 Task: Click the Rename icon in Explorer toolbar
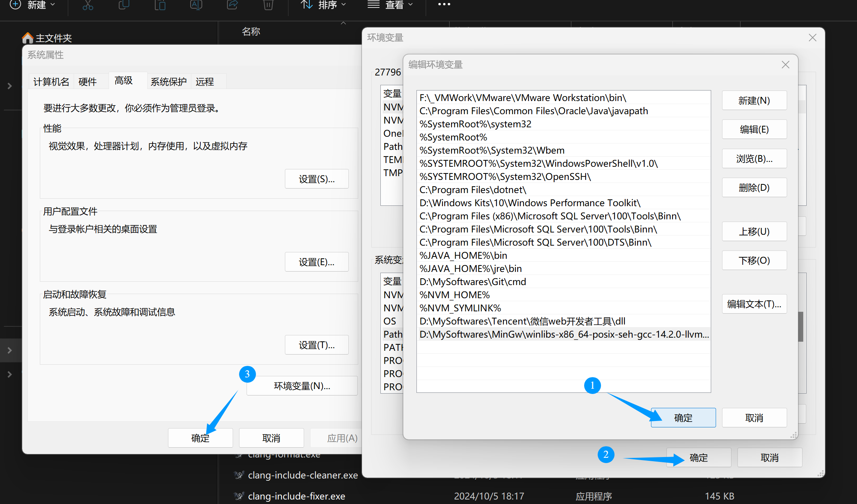tap(196, 5)
